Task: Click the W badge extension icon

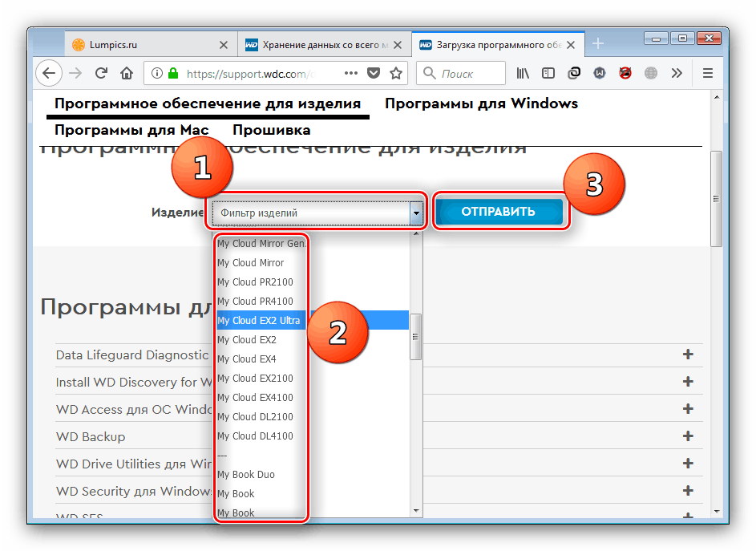Action: (600, 73)
